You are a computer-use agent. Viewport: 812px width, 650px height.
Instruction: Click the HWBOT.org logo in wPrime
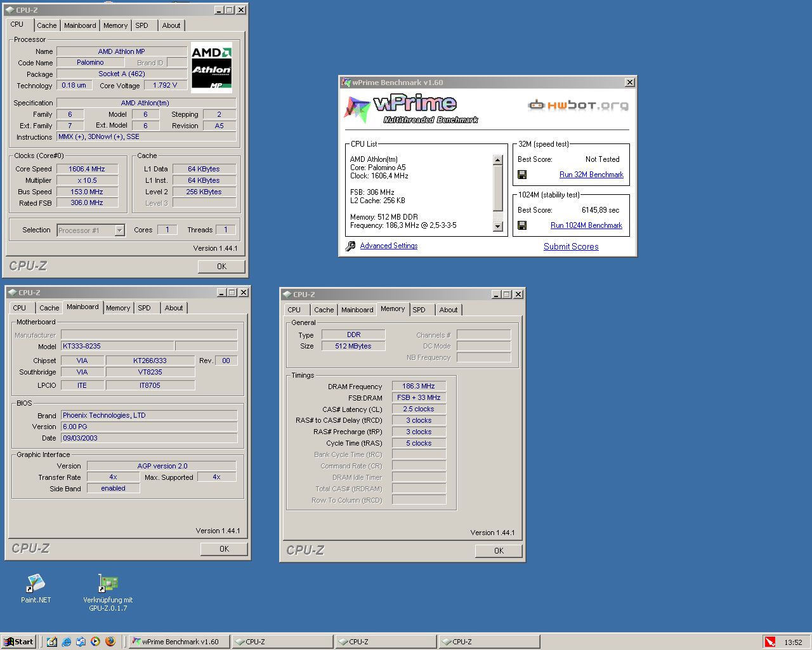pyautogui.click(x=578, y=105)
